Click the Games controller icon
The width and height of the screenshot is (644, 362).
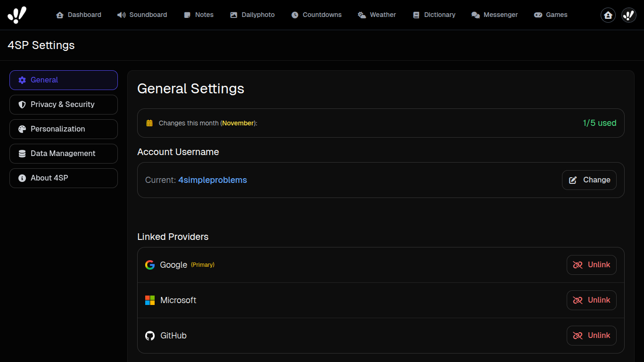point(537,15)
